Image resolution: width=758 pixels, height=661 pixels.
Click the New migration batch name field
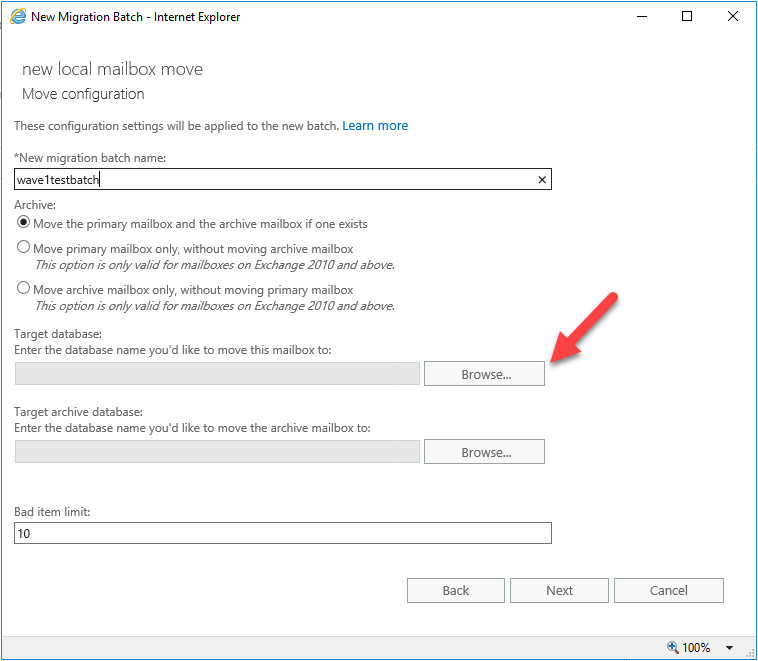275,180
